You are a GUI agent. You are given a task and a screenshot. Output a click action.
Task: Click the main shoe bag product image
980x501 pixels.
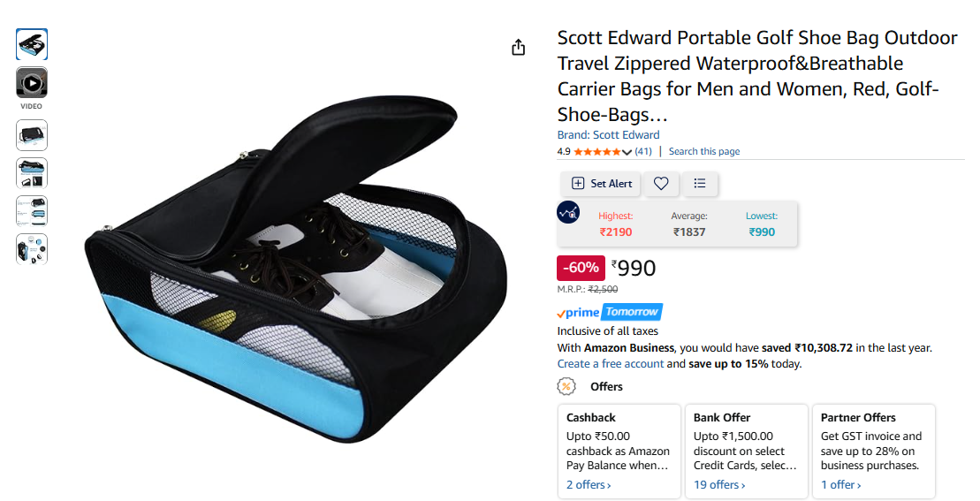(296, 269)
